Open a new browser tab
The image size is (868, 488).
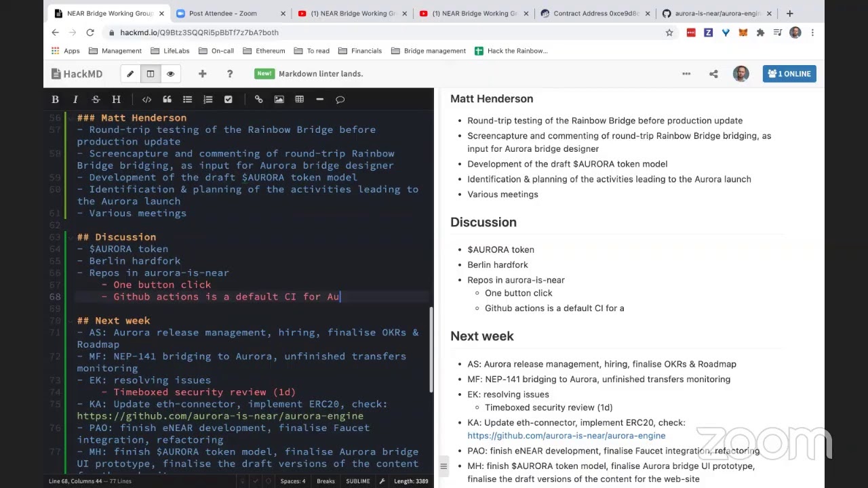pos(789,14)
